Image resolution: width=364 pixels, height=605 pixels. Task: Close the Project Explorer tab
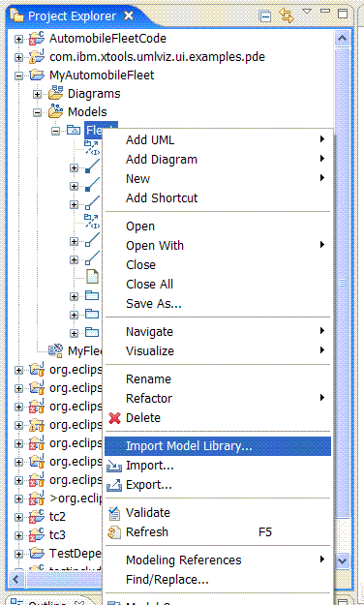(x=129, y=15)
